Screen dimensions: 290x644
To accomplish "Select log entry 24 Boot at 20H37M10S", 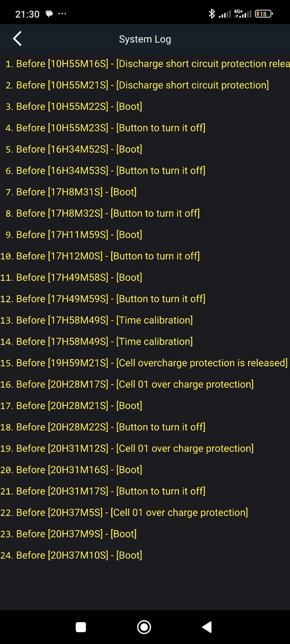I will point(145,555).
